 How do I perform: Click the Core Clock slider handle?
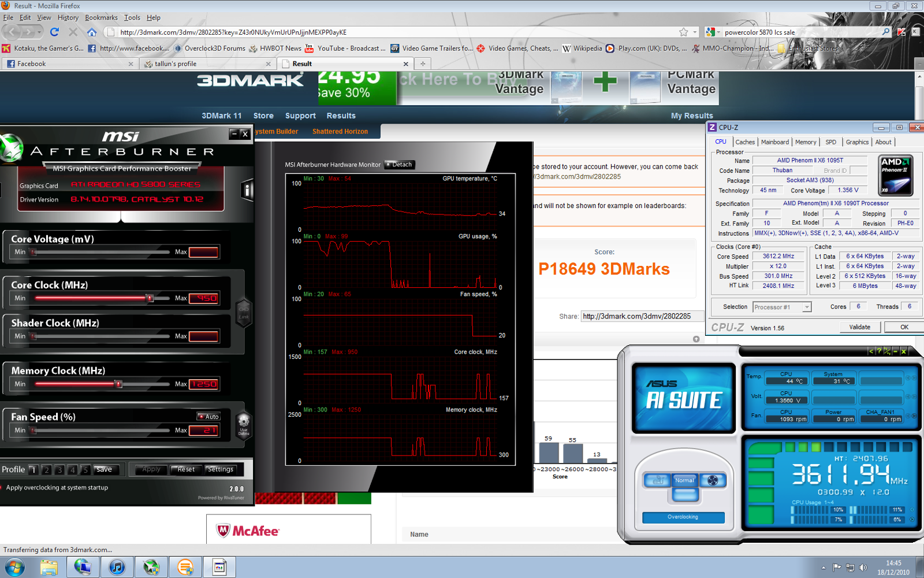click(x=150, y=298)
